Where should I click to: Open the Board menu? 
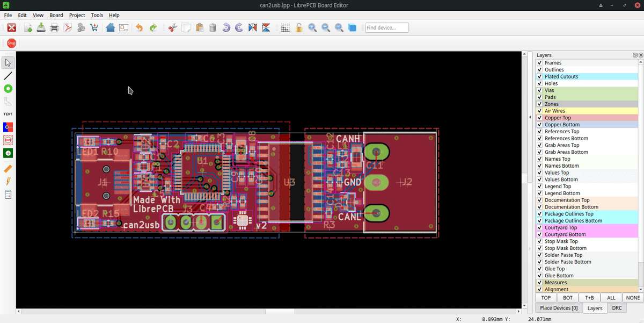point(56,15)
